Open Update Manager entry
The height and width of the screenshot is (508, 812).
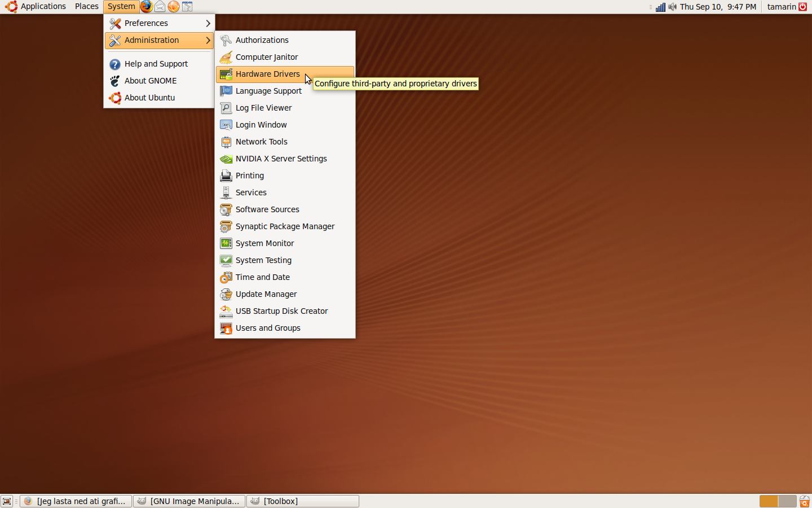[285, 294]
